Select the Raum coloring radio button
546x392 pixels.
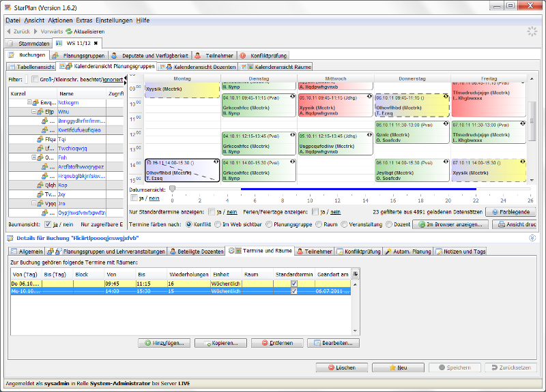tap(319, 224)
